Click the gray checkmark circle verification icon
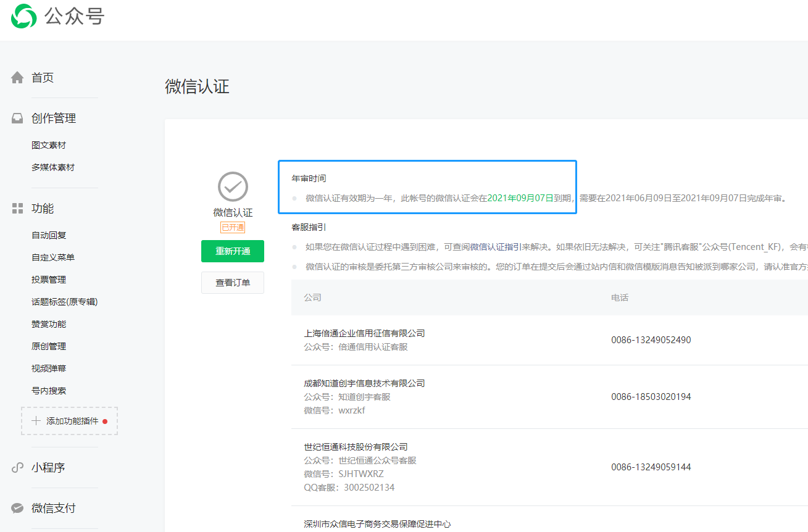 click(233, 186)
